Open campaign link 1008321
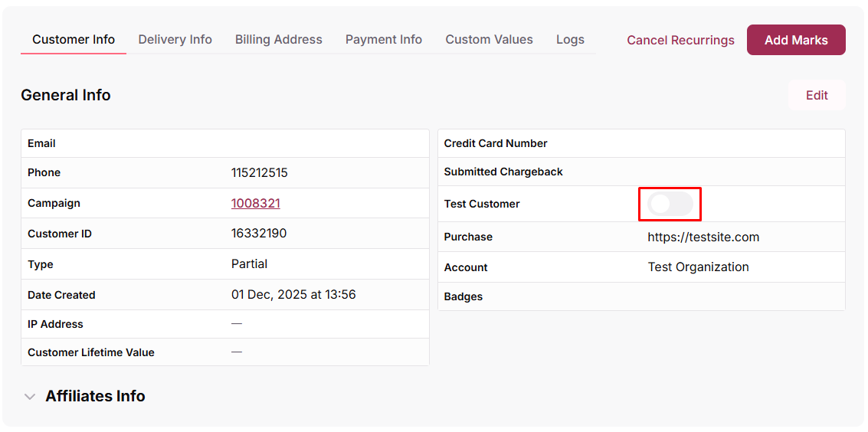This screenshot has height=432, width=868. tap(256, 203)
